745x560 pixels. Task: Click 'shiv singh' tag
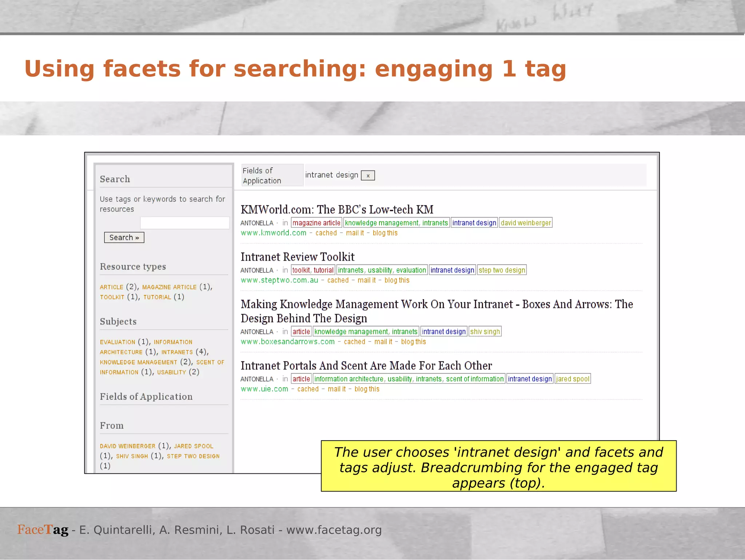point(485,332)
